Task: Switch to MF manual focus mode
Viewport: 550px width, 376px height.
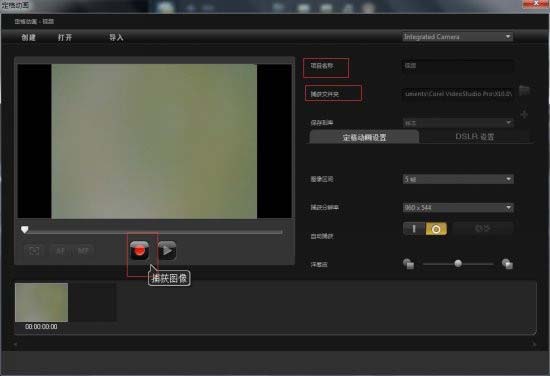Action: tap(83, 251)
